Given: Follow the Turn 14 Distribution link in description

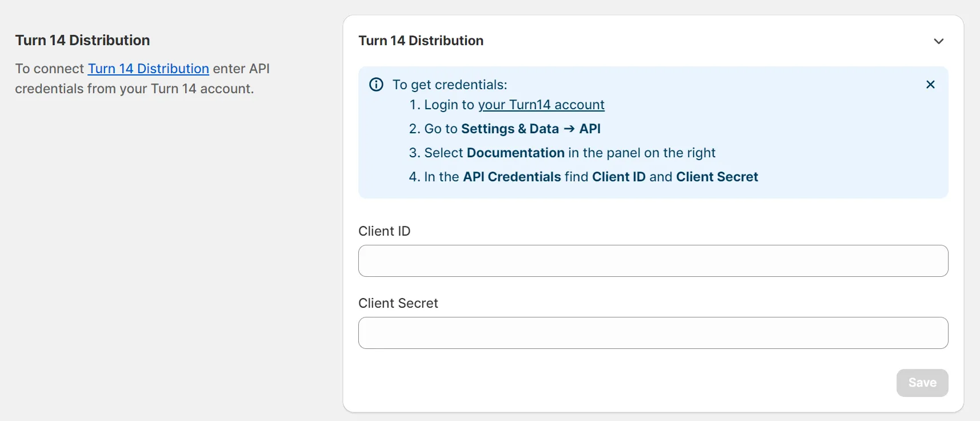Looking at the screenshot, I should 148,69.
